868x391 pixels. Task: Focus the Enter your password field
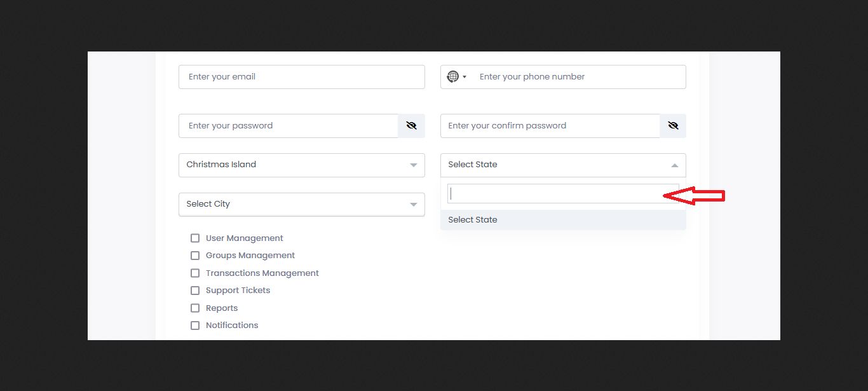tap(288, 126)
